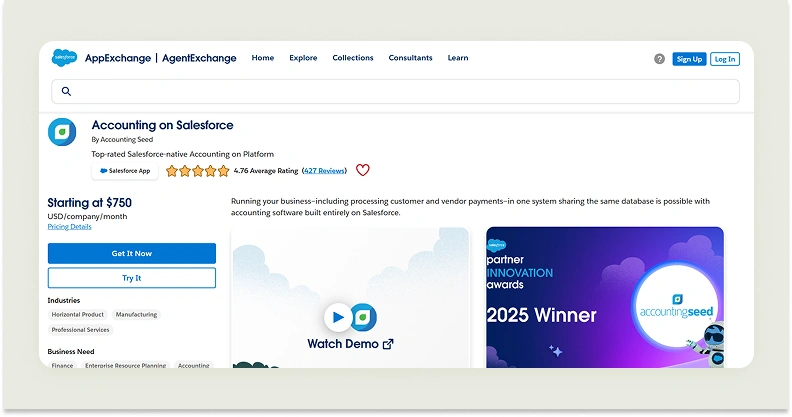Open the Explore menu

pyautogui.click(x=303, y=58)
